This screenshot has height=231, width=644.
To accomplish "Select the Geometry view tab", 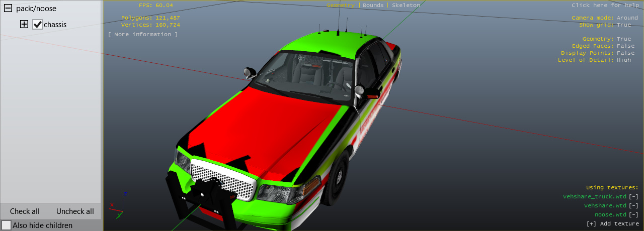I will [340, 5].
